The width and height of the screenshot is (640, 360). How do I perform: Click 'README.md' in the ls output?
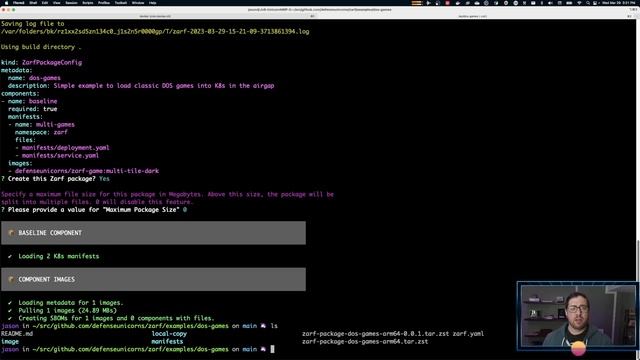(x=17, y=333)
